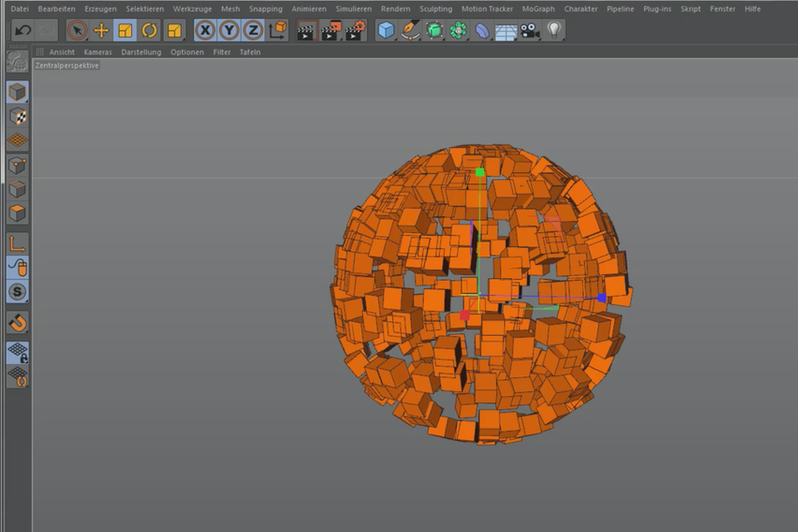Click the Make Editable icon
This screenshot has height=532, width=798.
tap(17, 61)
